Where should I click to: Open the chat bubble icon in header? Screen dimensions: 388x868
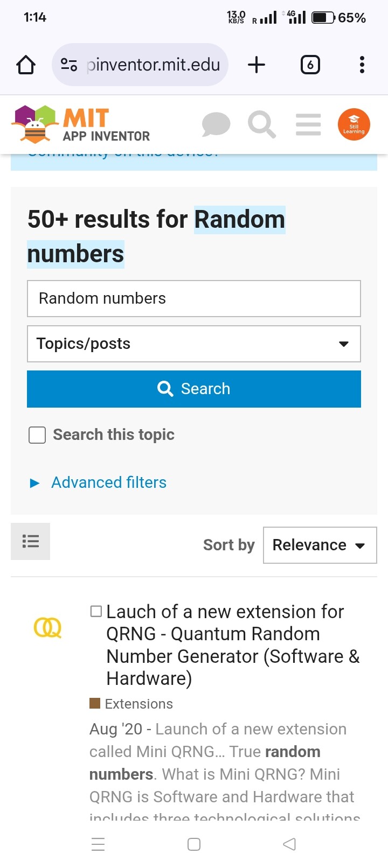pos(216,125)
